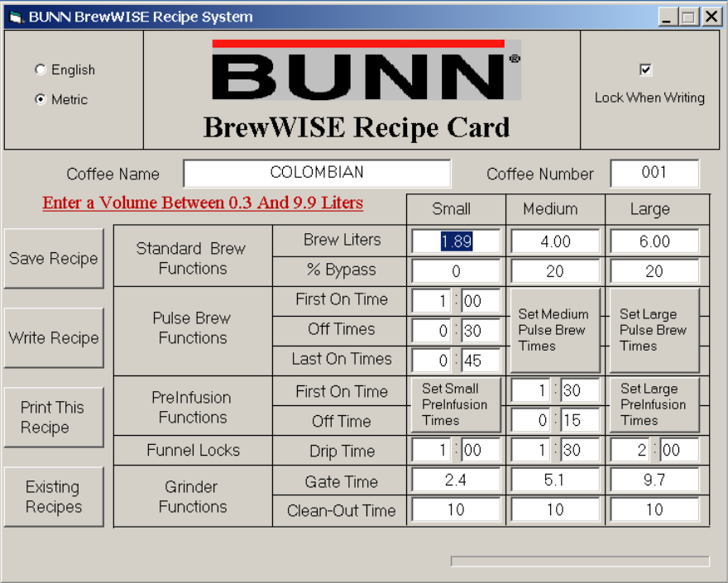Click Medium Drip Time seconds field 30
The width and height of the screenshot is (728, 583).
581,450
